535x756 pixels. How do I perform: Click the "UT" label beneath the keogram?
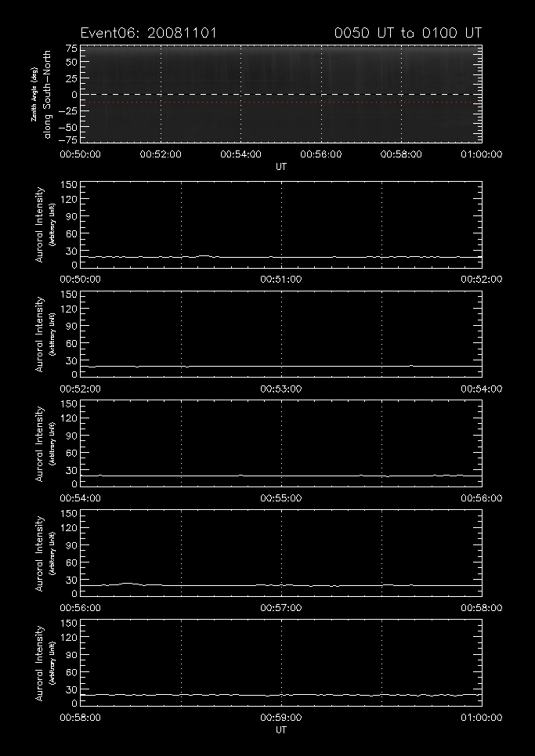click(x=281, y=166)
